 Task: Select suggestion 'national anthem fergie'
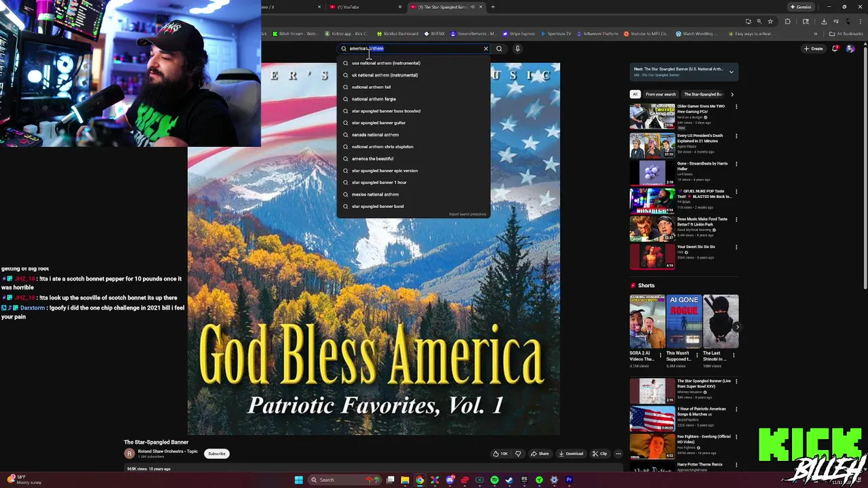point(414,99)
